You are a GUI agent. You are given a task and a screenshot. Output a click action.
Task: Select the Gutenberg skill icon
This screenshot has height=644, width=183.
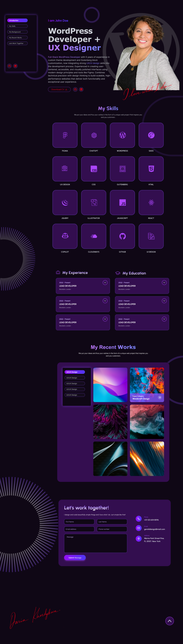pos(122,169)
